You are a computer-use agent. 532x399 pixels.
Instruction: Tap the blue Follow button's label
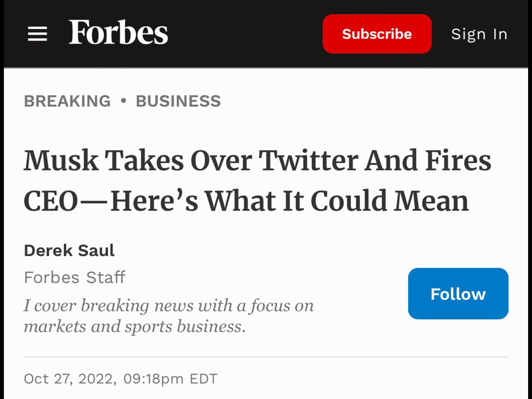point(458,294)
